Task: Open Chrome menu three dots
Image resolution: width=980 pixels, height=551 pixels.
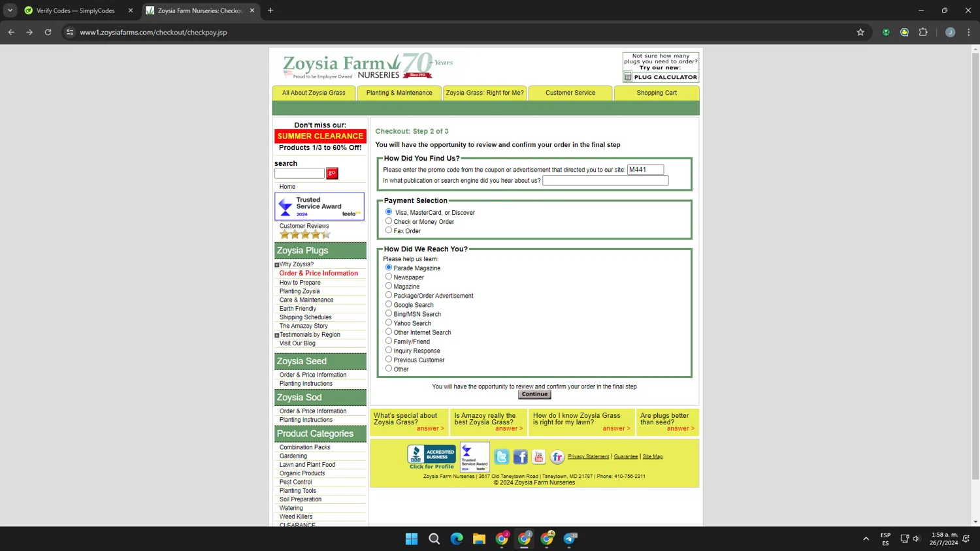Action: tap(969, 32)
